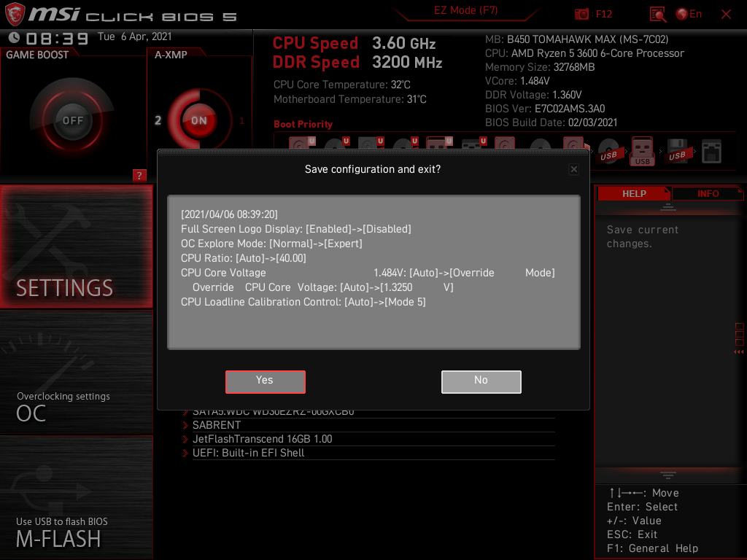The width and height of the screenshot is (747, 560).
Task: Switch to the HELP tab
Action: coord(634,194)
